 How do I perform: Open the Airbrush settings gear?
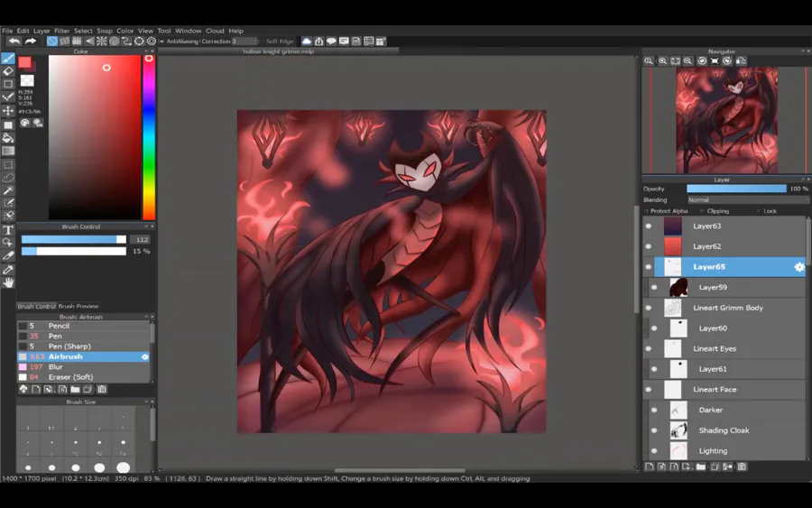point(144,356)
